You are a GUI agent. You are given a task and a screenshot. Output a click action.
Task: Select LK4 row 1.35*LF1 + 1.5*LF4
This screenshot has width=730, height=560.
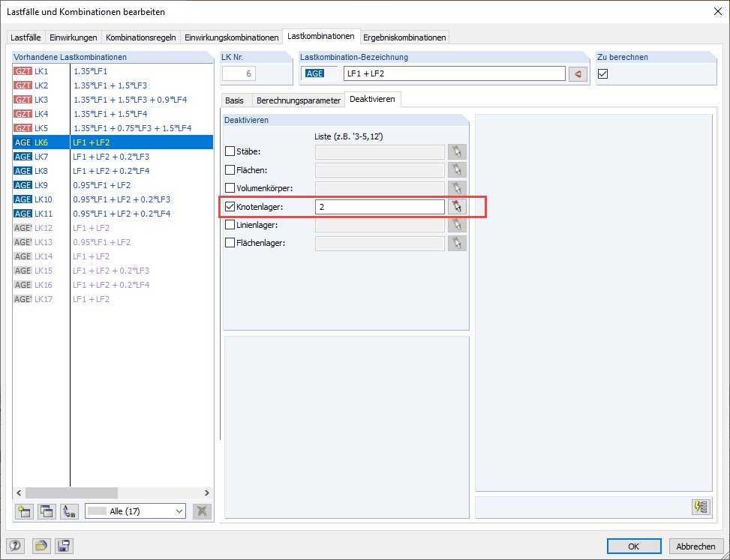click(x=113, y=114)
